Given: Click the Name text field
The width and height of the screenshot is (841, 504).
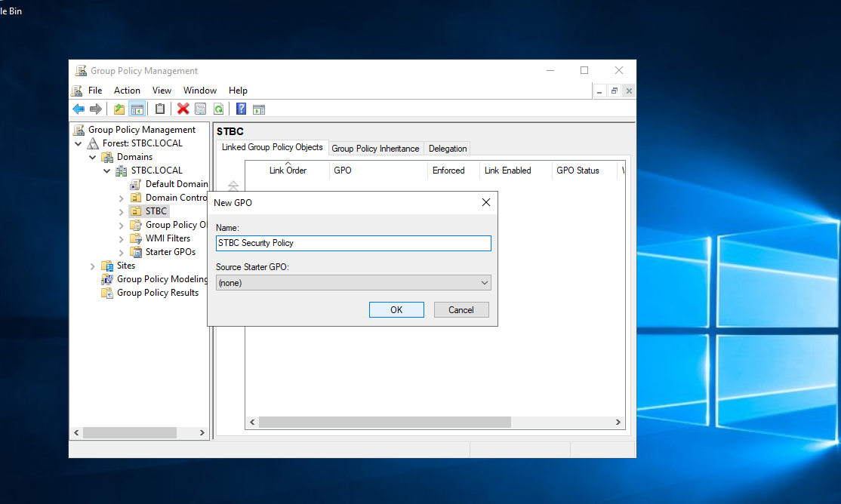Looking at the screenshot, I should tap(353, 243).
